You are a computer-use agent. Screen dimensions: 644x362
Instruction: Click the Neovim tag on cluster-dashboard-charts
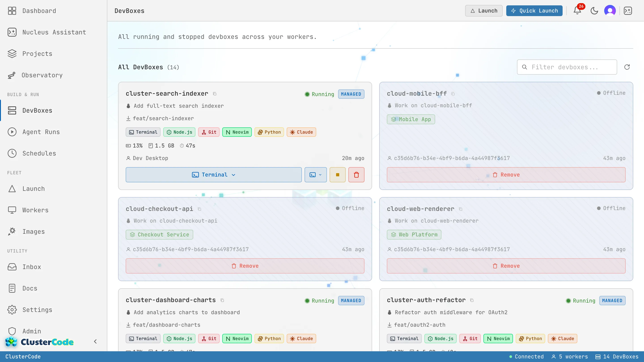pyautogui.click(x=237, y=339)
